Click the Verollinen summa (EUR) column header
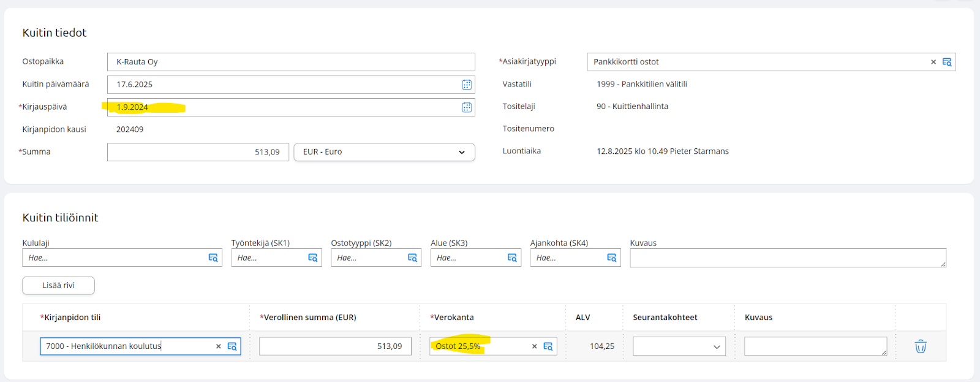Viewport: 980px width, 382px height. pos(308,318)
